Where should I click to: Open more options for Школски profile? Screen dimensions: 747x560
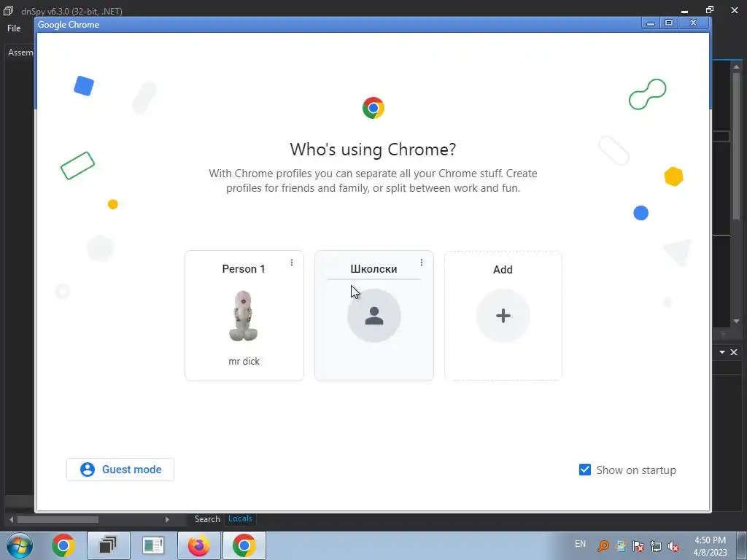[421, 262]
